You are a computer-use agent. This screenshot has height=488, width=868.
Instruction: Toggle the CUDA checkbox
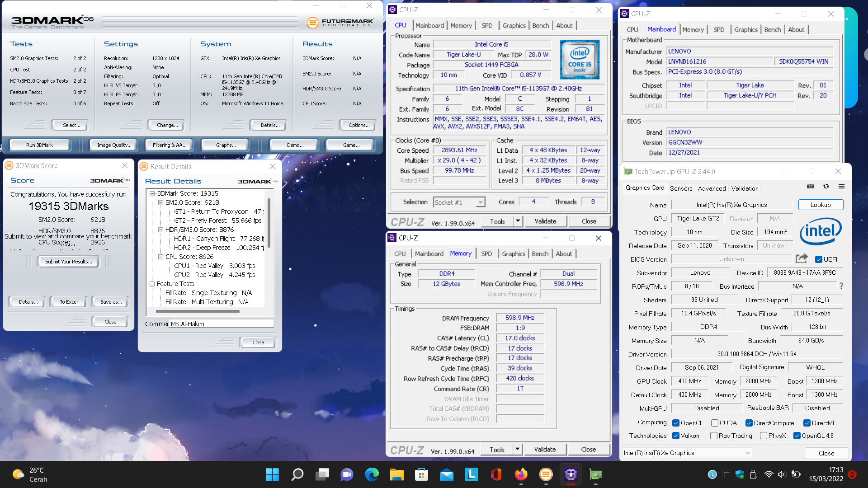(715, 423)
